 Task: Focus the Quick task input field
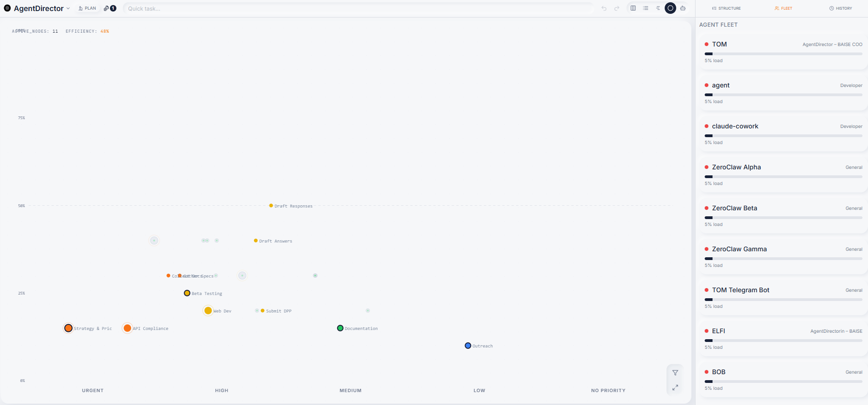click(x=359, y=8)
